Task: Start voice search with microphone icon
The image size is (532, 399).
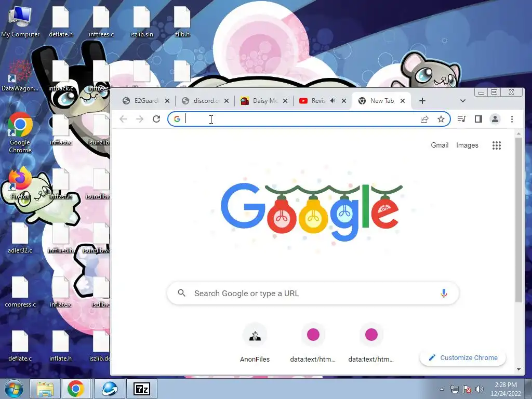Action: 444,293
